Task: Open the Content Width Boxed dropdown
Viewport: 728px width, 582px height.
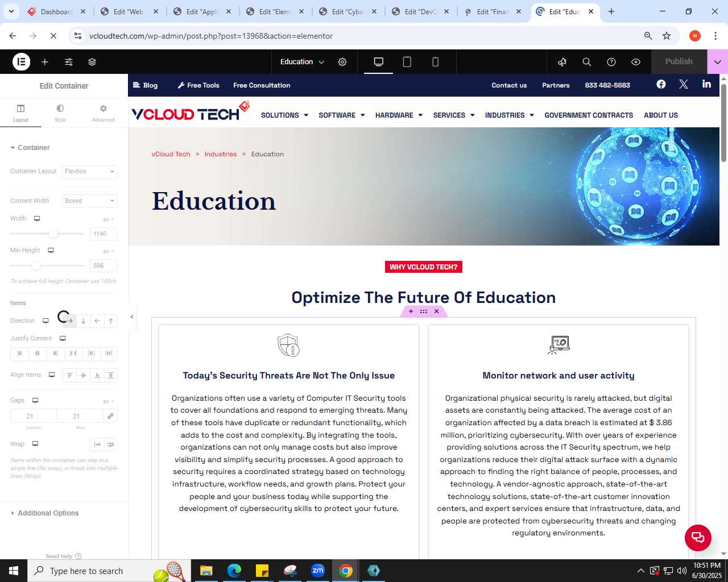Action: click(x=90, y=201)
